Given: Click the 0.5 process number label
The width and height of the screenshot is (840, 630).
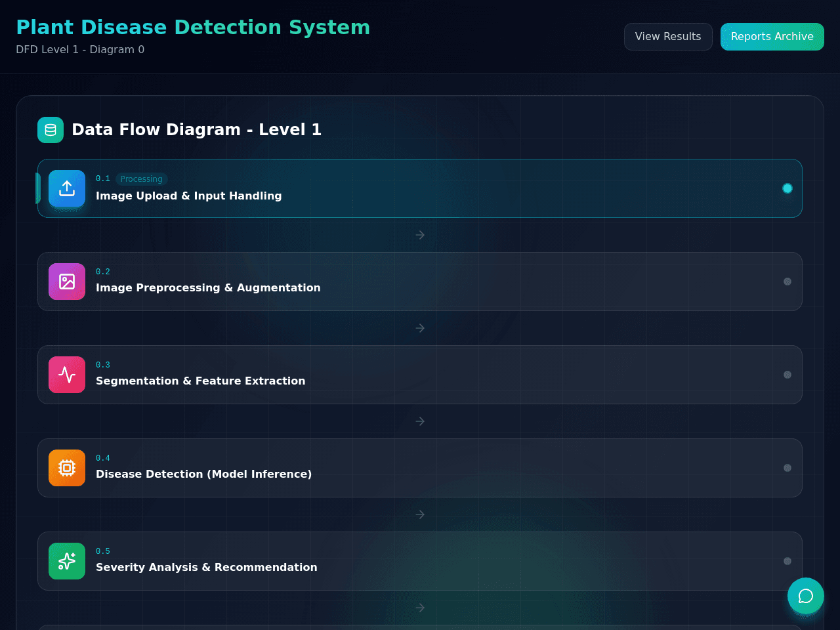Looking at the screenshot, I should 103,551.
